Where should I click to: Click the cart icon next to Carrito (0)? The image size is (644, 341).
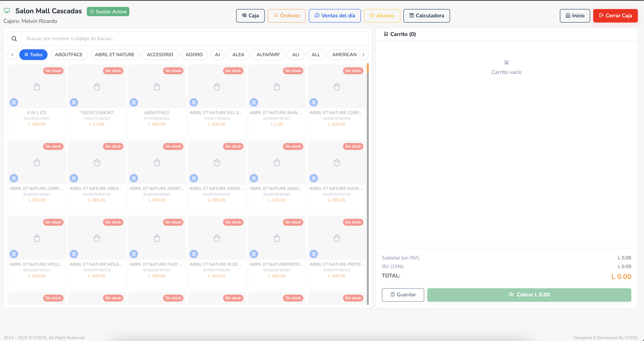point(386,34)
